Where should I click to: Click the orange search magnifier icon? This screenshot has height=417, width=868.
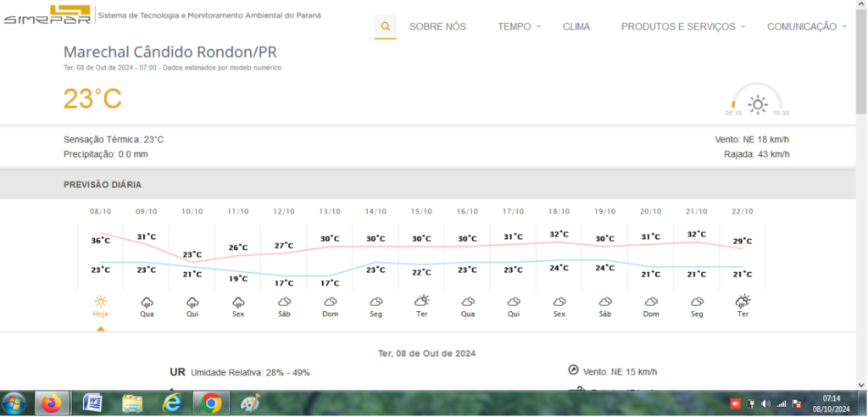[386, 26]
